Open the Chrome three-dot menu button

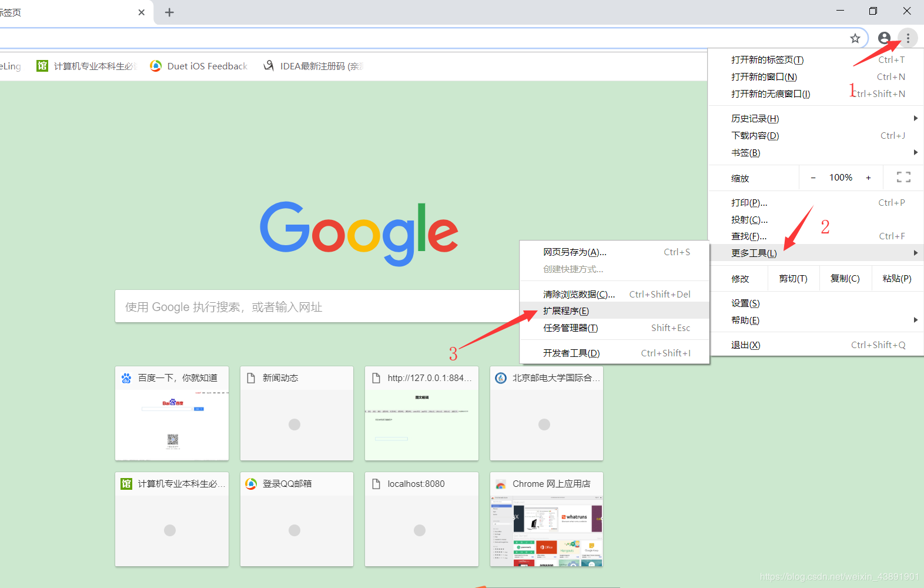point(908,38)
